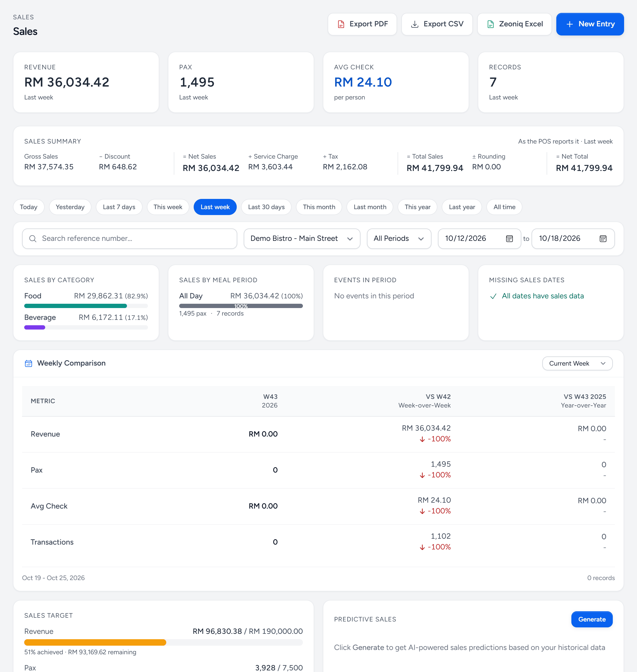This screenshot has height=672, width=637.
Task: Click the Export PDF button
Action: (362, 24)
